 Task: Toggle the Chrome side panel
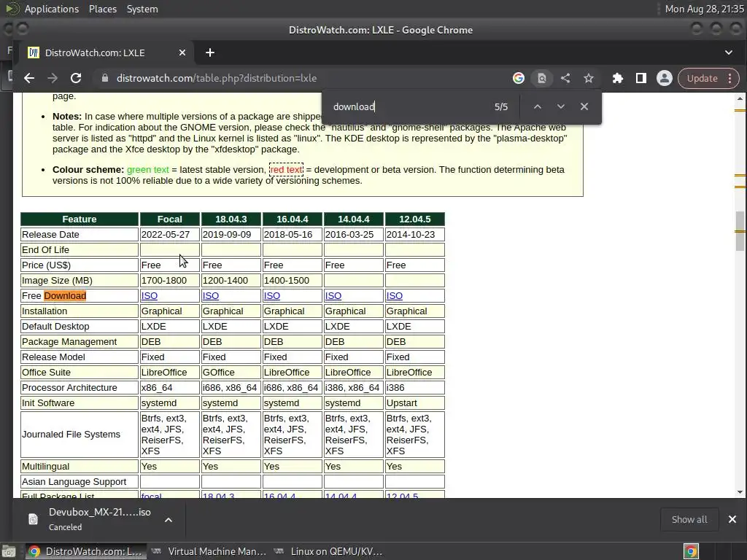(640, 78)
